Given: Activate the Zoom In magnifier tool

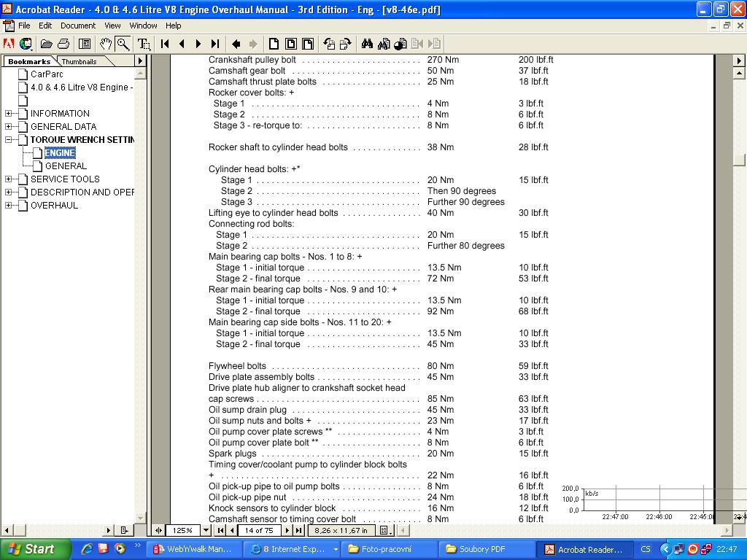Looking at the screenshot, I should [123, 44].
